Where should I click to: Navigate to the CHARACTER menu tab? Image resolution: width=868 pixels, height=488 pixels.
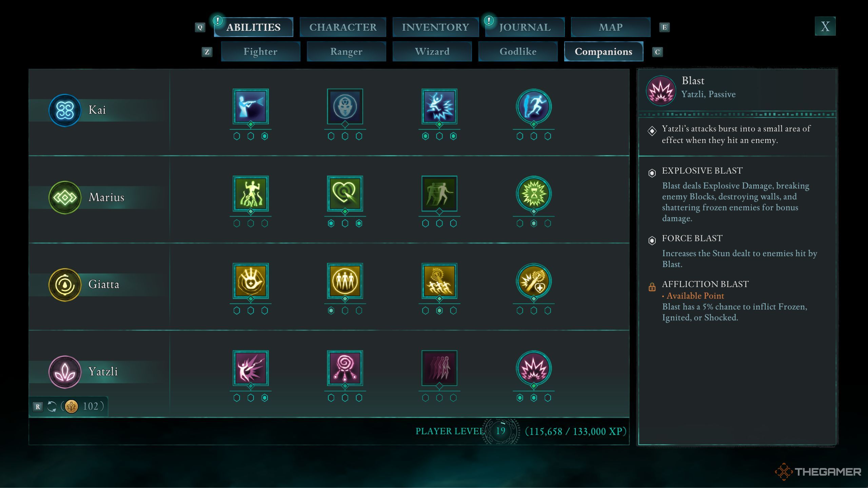(343, 26)
